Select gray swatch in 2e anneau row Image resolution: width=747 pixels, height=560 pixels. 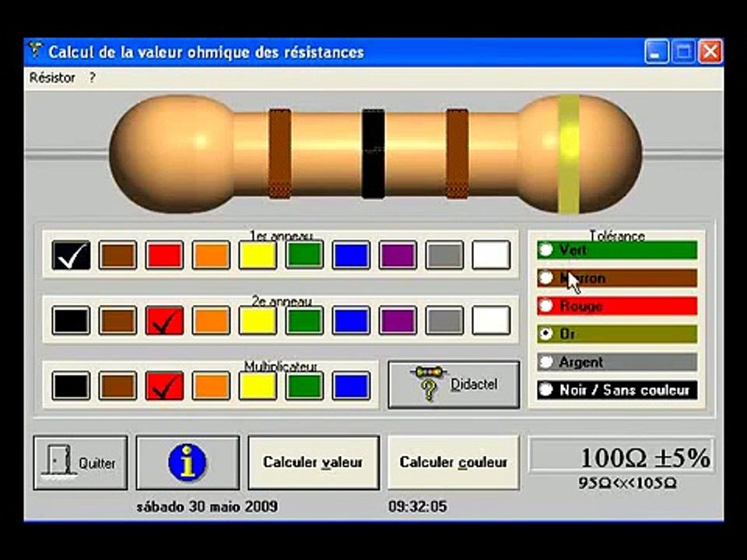click(x=444, y=320)
